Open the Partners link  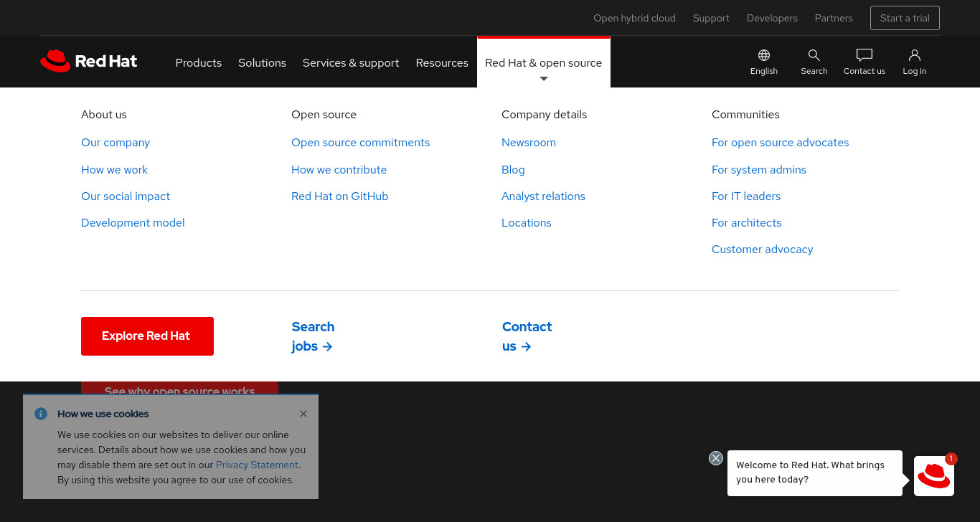tap(834, 18)
